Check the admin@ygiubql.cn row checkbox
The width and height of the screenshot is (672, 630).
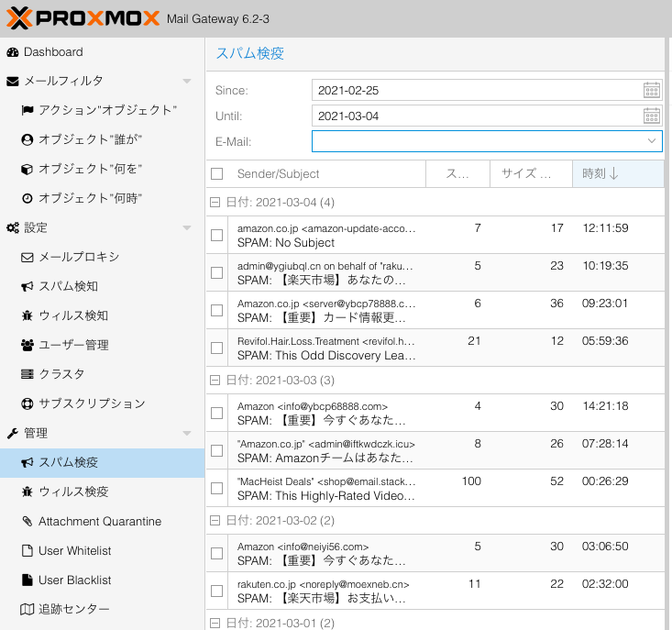click(217, 272)
